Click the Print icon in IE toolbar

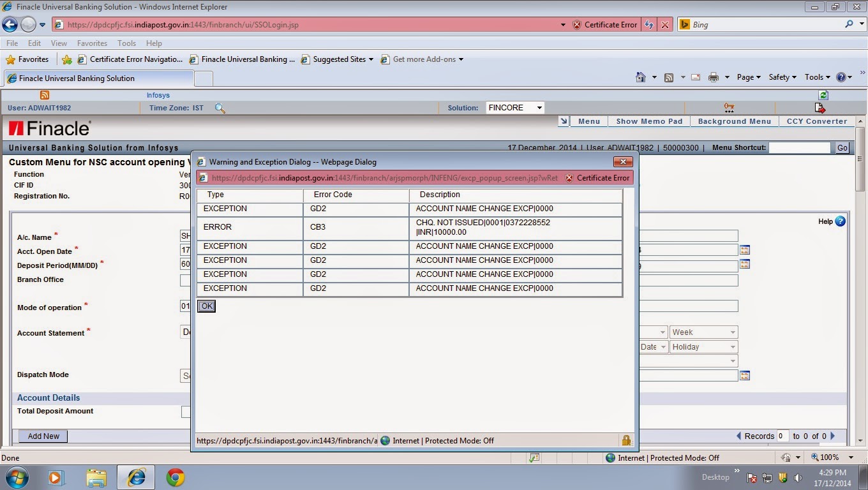(714, 77)
